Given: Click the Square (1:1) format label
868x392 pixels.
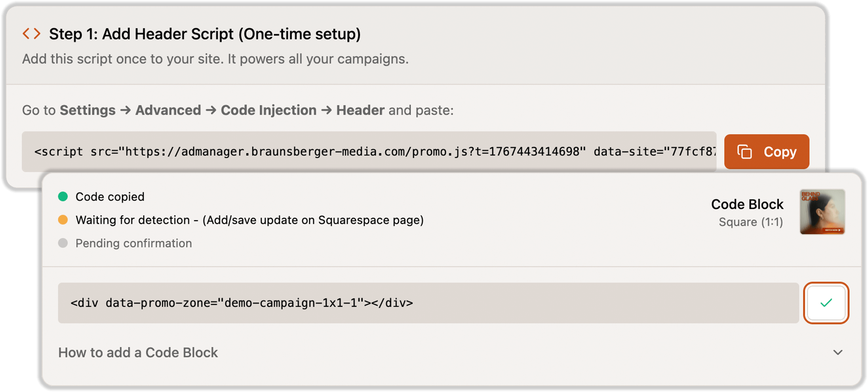Looking at the screenshot, I should coord(750,222).
